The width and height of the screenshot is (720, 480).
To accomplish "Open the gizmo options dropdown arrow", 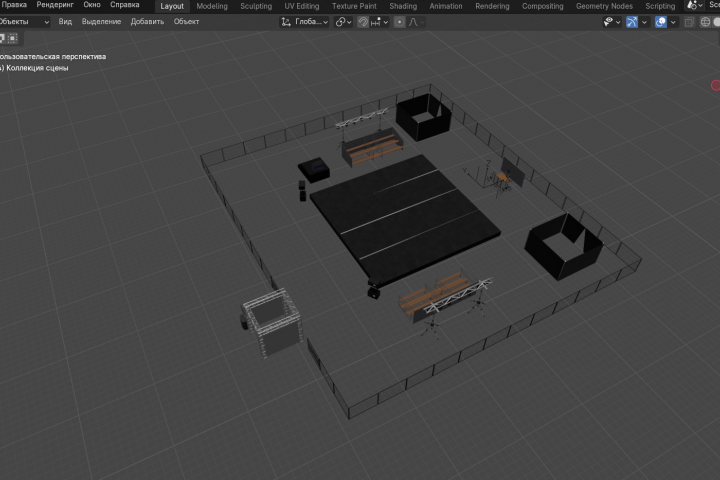I will click(644, 22).
